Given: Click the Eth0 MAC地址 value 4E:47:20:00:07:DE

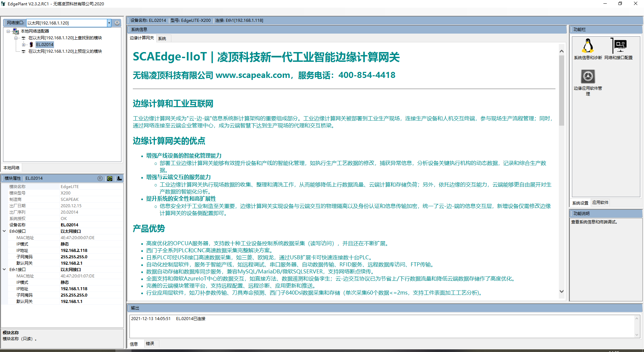Looking at the screenshot, I should coord(77,238).
